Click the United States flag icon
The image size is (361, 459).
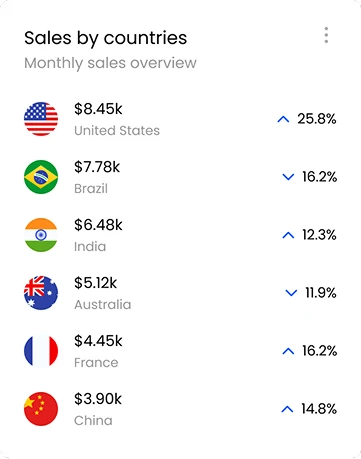(41, 119)
